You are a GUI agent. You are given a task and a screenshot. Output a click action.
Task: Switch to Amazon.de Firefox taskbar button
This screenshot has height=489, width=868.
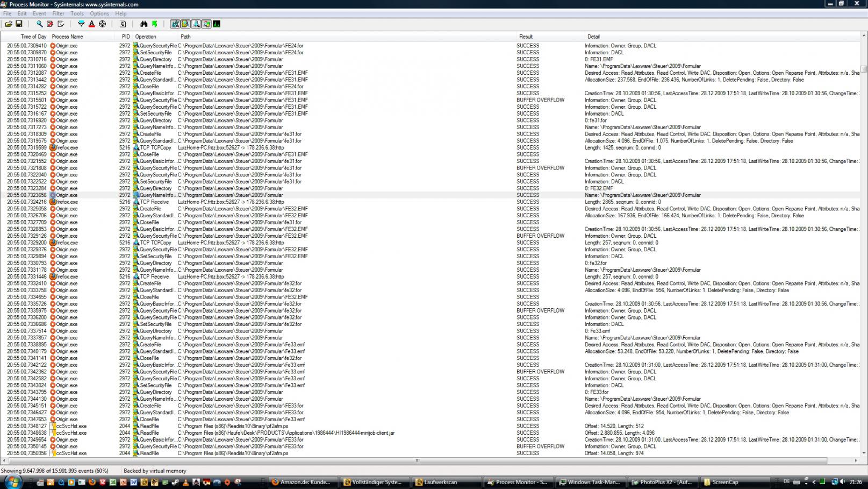pos(303,482)
